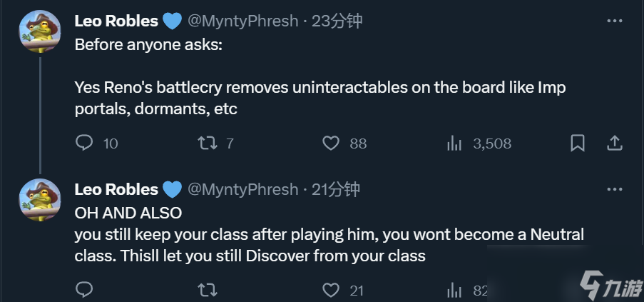Open more options on the first tweet
Screen dimensions: 644x302
pos(615,21)
